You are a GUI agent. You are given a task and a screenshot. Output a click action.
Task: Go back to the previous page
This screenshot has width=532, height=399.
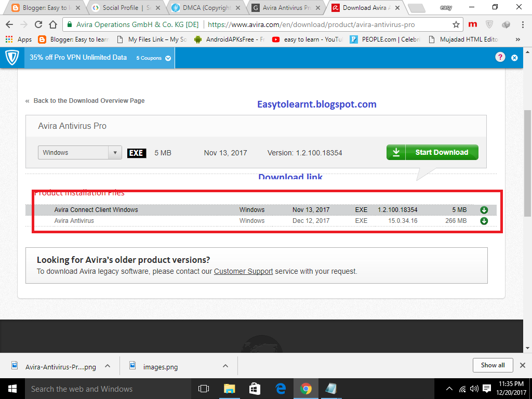point(9,24)
